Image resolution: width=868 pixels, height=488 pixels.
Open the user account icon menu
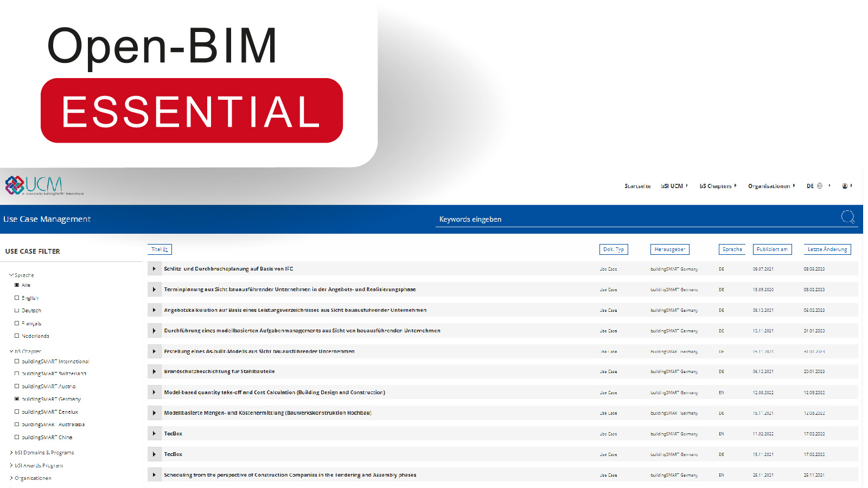point(845,186)
